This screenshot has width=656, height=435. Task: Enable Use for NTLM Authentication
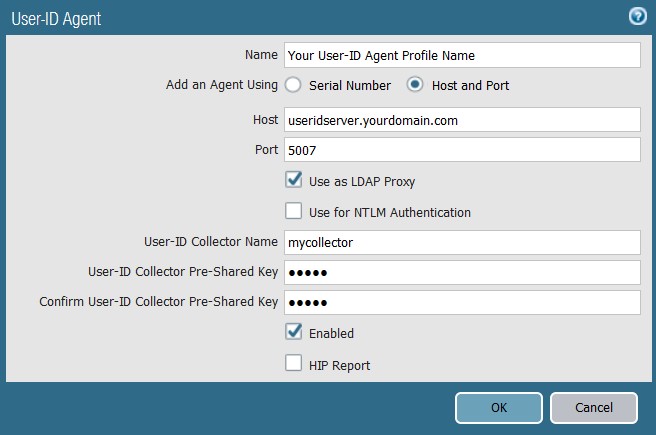point(294,212)
